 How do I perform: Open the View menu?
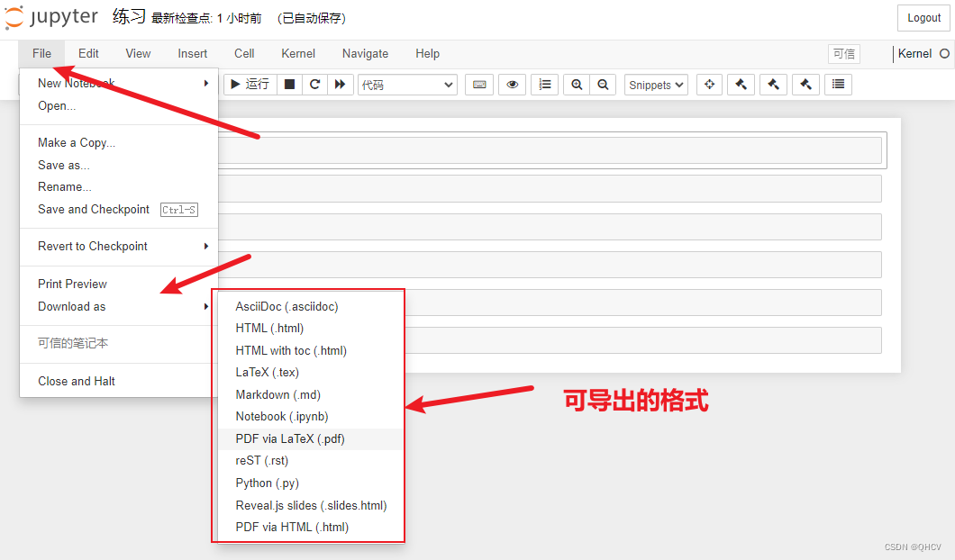pos(138,53)
